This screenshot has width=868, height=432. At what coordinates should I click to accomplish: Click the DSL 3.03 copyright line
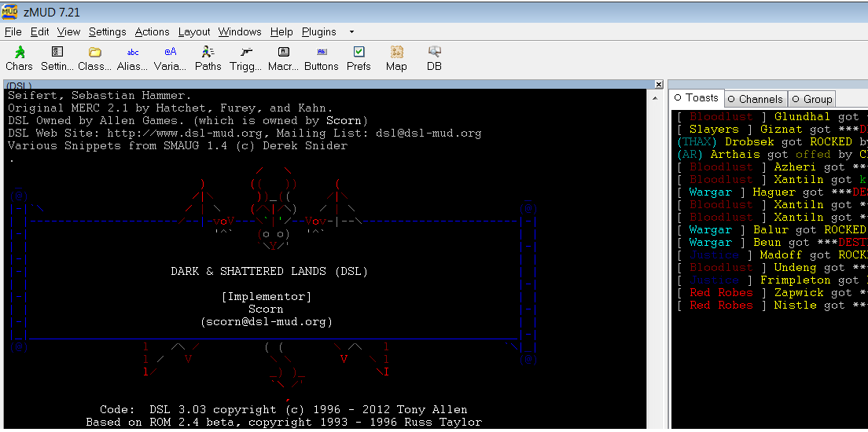point(283,410)
